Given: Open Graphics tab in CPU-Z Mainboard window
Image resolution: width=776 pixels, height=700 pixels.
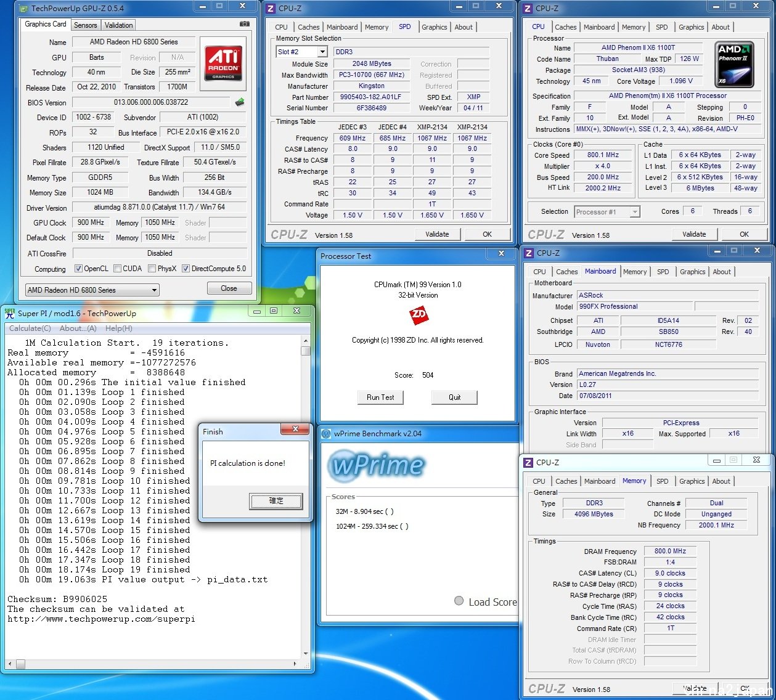Looking at the screenshot, I should (693, 272).
